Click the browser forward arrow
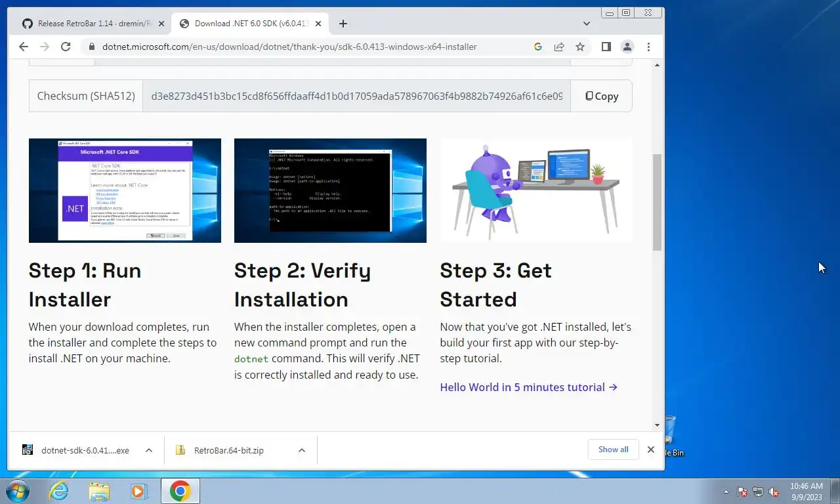Screen dimensions: 840x504 [x=45, y=47]
